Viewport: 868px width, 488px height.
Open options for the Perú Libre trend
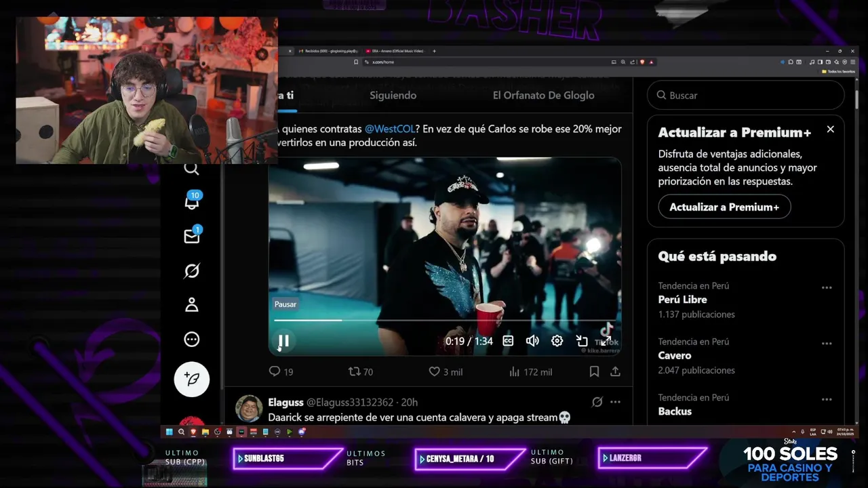coord(827,287)
